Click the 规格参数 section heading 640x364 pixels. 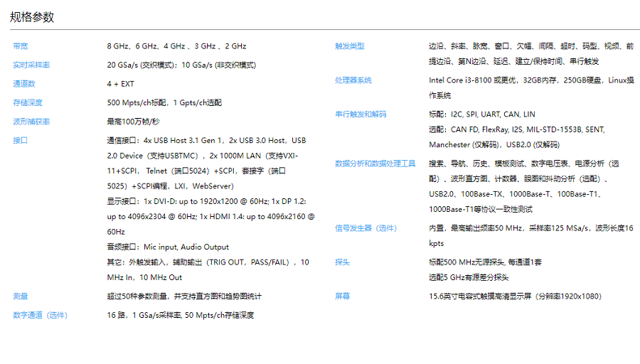tap(32, 17)
